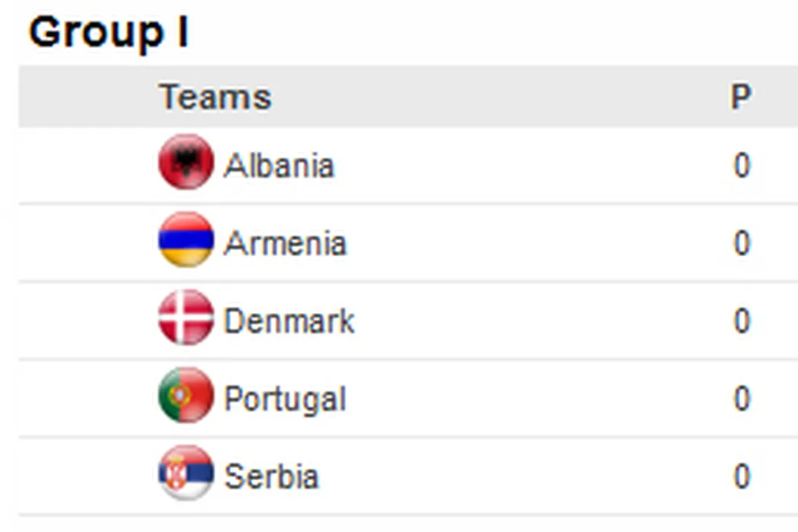
Task: Click the Armenia flag icon
Action: (185, 240)
